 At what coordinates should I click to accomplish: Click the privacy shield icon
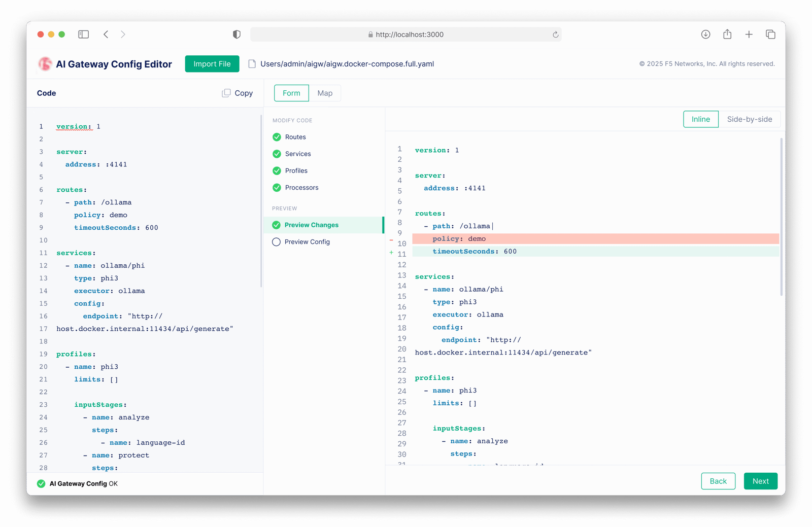(236, 34)
